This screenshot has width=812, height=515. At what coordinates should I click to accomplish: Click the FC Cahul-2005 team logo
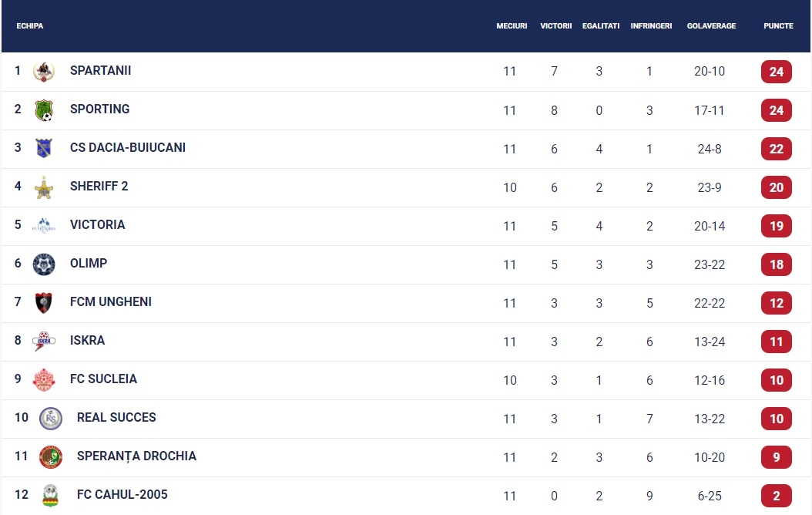pos(50,496)
